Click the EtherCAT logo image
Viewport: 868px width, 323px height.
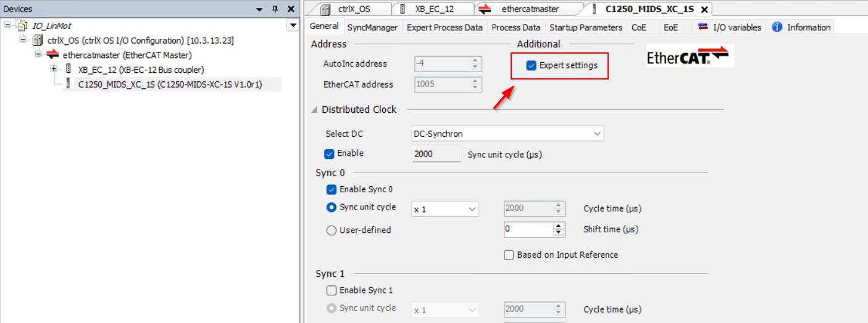(x=688, y=56)
